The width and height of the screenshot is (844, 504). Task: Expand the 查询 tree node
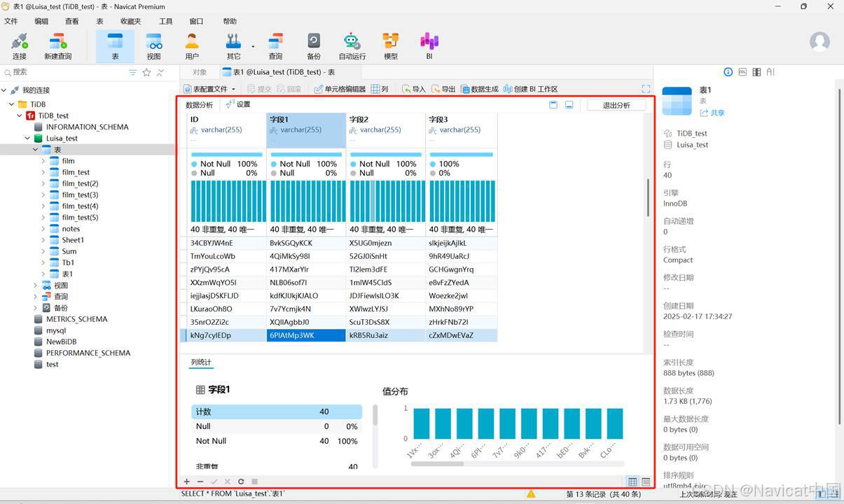coord(36,297)
